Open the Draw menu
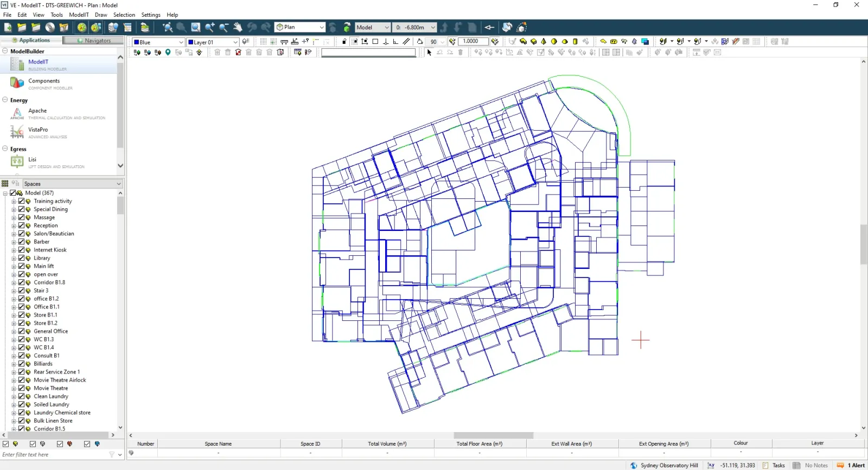The height and width of the screenshot is (470, 868). tap(101, 15)
